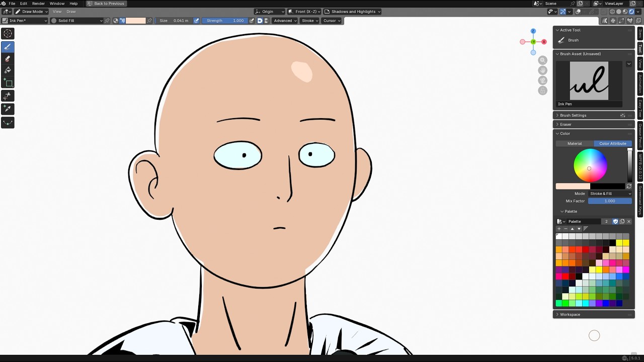Open the Edit menu
The image size is (644, 362).
tap(24, 4)
